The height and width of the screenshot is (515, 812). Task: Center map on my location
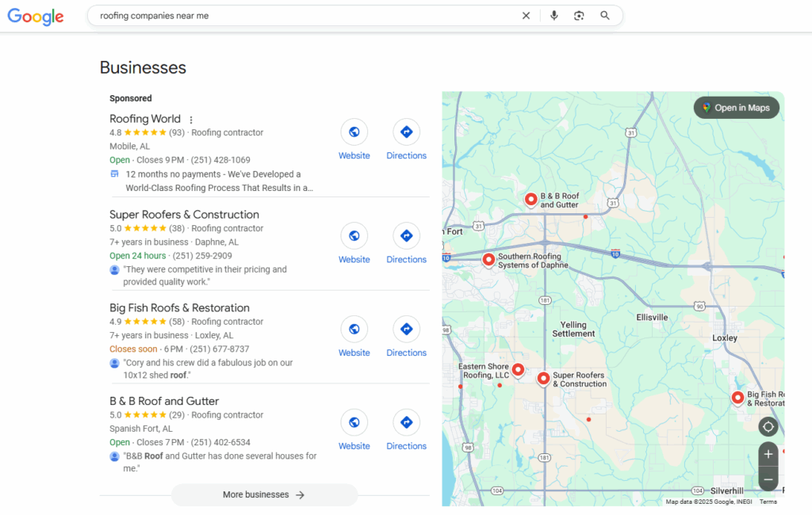pos(768,426)
